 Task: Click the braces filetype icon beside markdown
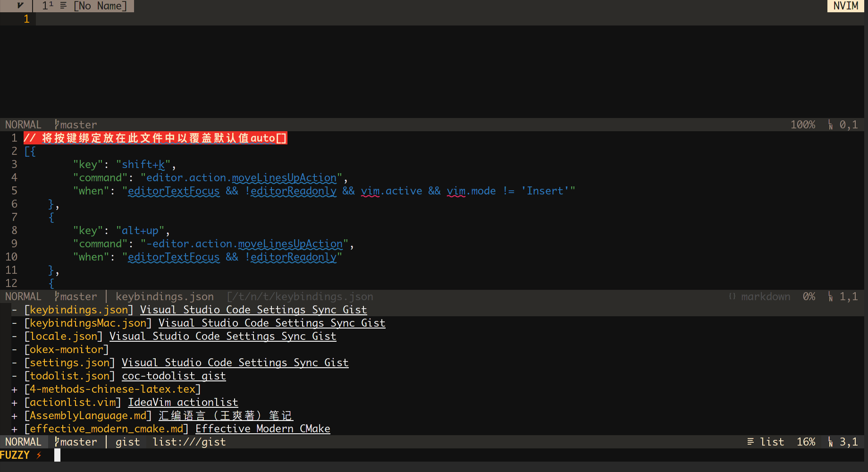pos(732,296)
